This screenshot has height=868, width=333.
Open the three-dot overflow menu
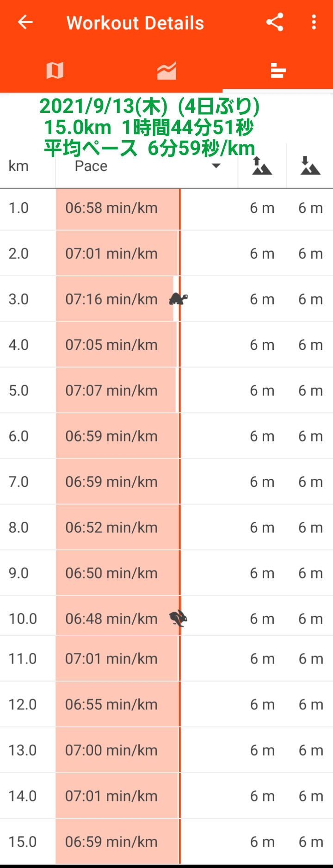click(x=314, y=22)
